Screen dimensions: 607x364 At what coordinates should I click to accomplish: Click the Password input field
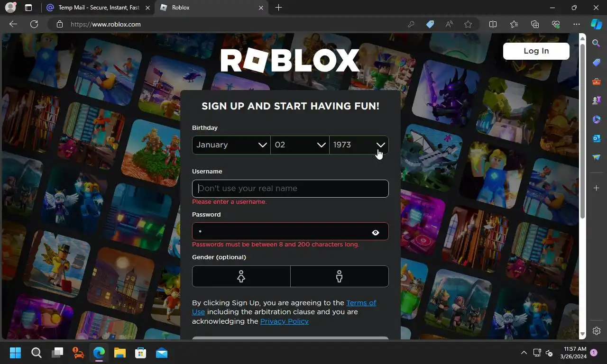point(290,231)
